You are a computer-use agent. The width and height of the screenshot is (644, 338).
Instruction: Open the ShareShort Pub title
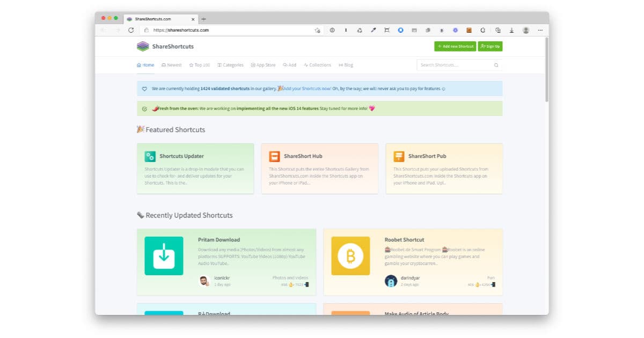pyautogui.click(x=427, y=156)
